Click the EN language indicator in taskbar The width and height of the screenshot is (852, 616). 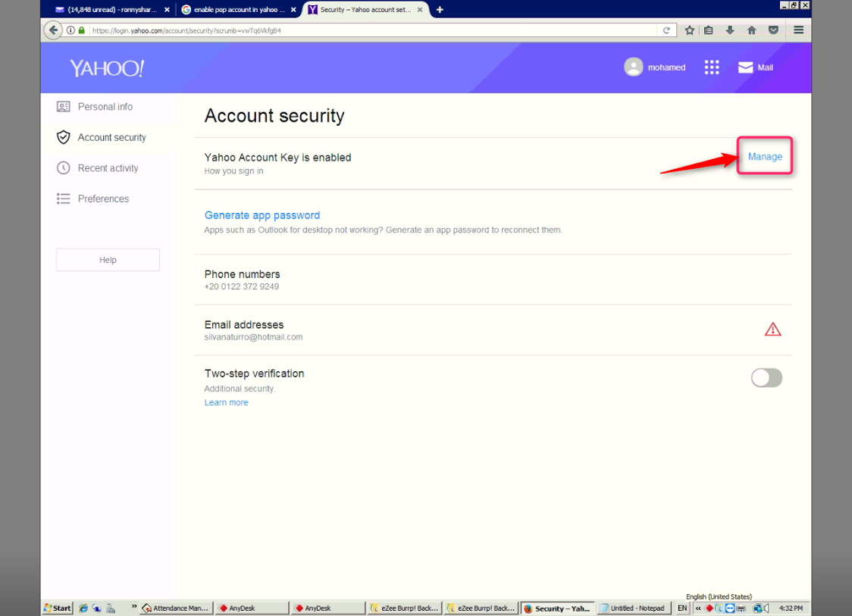pyautogui.click(x=682, y=608)
